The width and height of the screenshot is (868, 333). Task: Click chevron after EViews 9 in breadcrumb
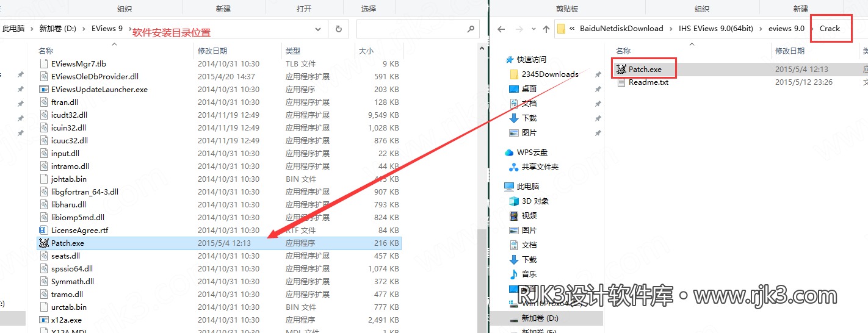point(129,29)
